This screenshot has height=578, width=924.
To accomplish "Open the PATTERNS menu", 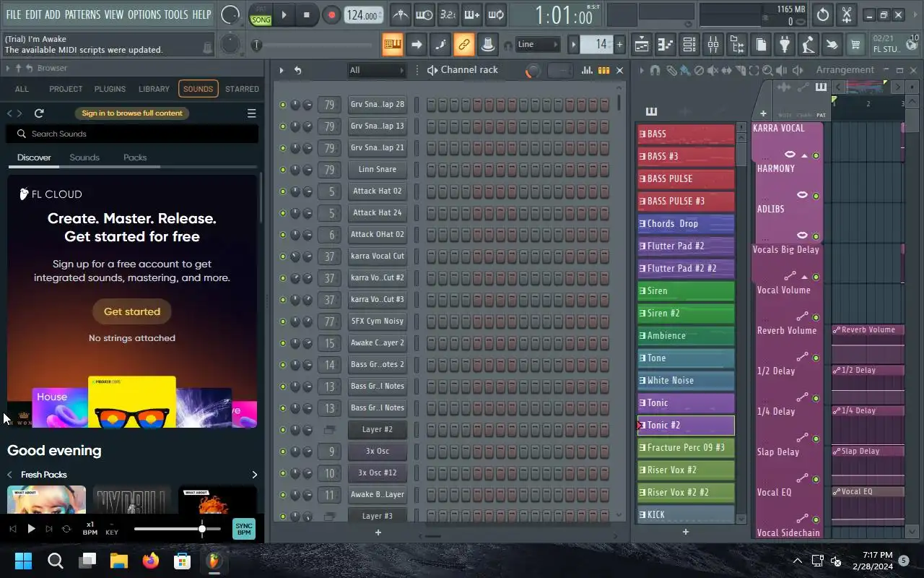I will coord(82,14).
